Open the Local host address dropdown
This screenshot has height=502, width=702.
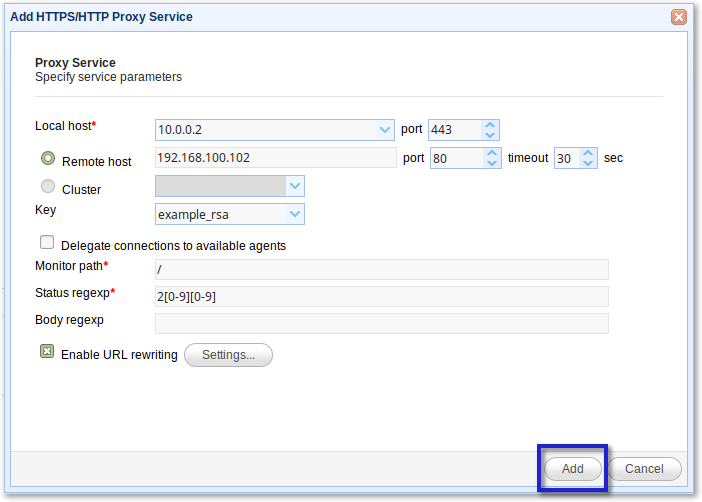pos(385,130)
